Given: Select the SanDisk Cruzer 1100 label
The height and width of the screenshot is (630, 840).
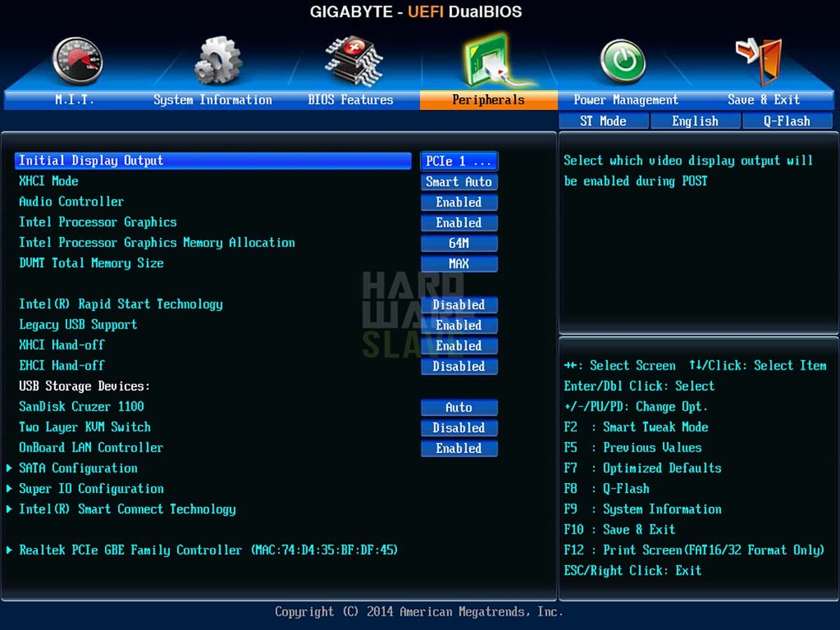Looking at the screenshot, I should (81, 407).
